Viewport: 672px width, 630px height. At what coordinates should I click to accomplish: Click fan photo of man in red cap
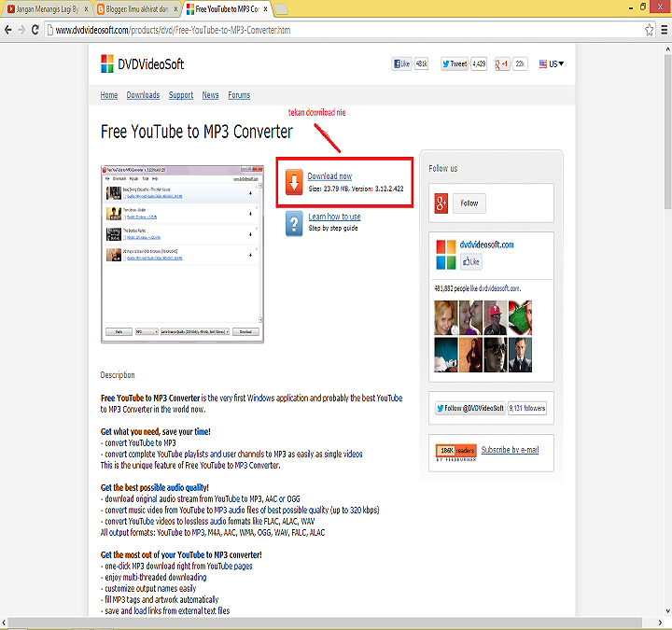tap(496, 317)
